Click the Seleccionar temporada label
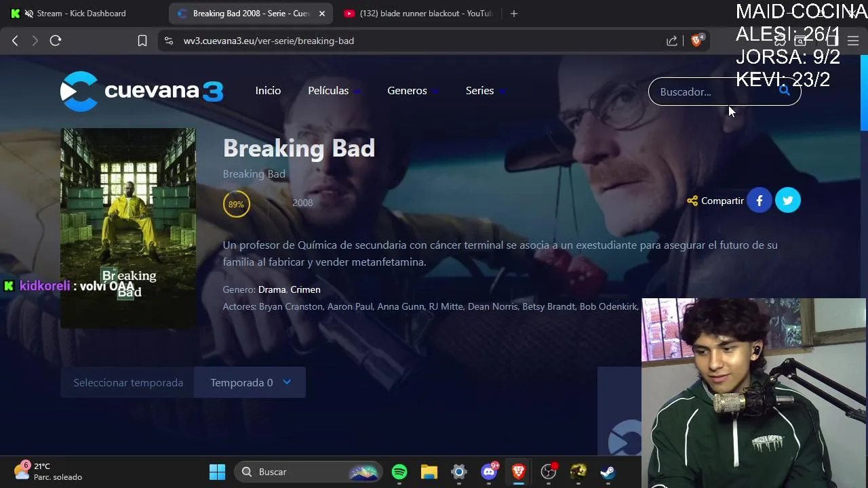Viewport: 868px width, 488px height. 128,383
